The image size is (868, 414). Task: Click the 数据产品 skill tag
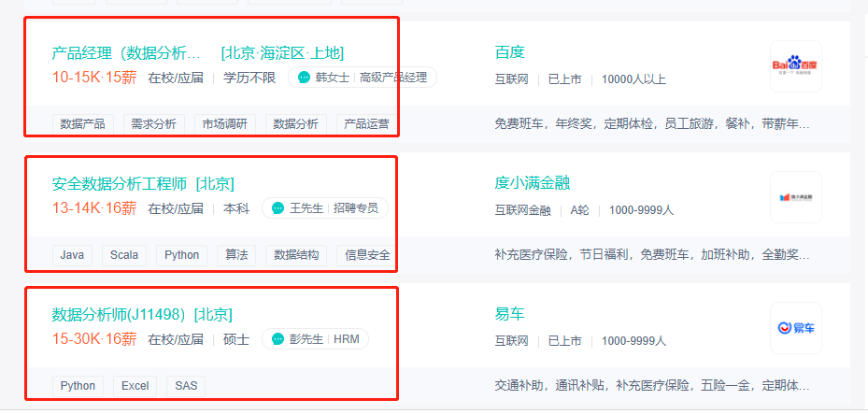(x=82, y=124)
